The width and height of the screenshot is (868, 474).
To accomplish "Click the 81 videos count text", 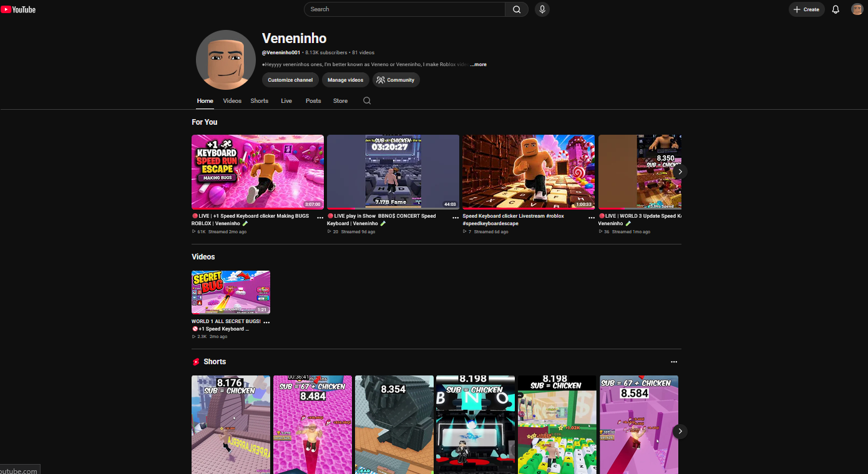I will pos(363,52).
